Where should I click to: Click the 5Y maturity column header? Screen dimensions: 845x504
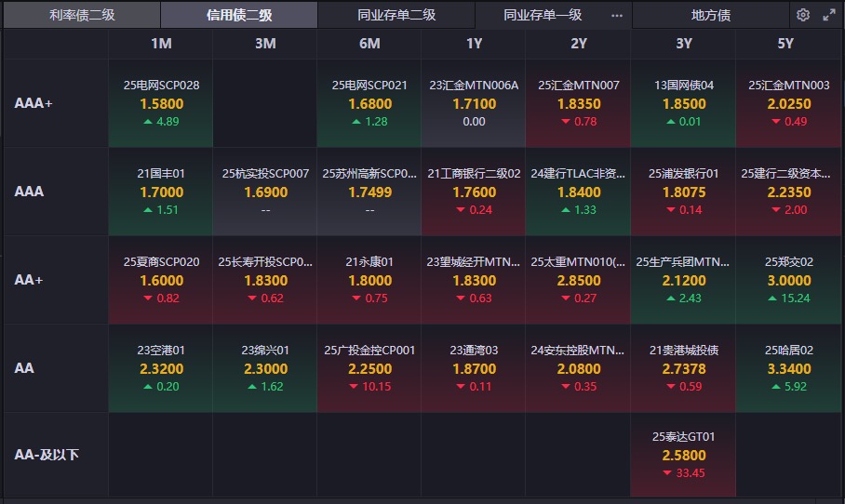[x=785, y=44]
